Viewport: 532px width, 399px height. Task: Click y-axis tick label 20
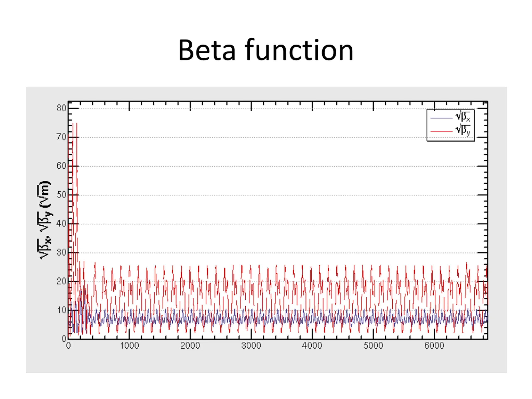(x=61, y=281)
